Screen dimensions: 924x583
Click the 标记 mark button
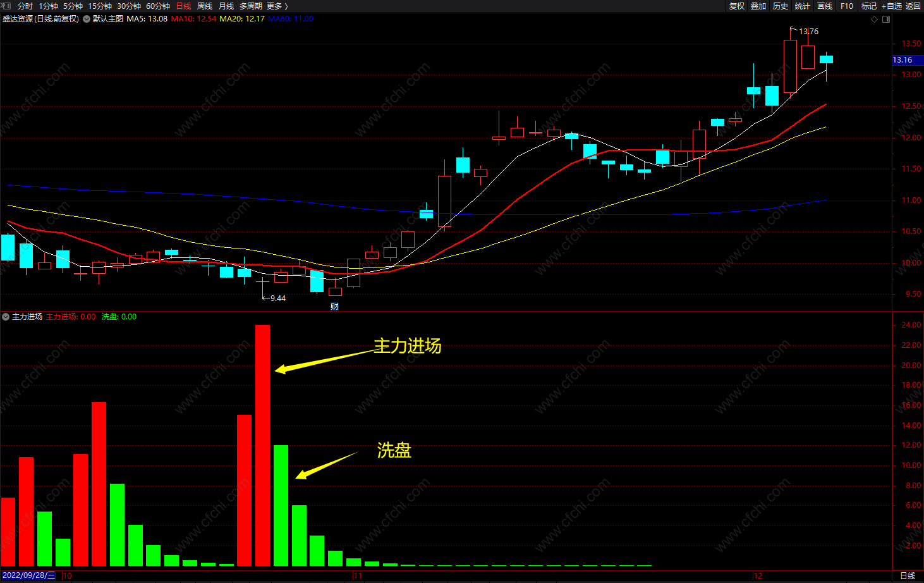pyautogui.click(x=869, y=6)
